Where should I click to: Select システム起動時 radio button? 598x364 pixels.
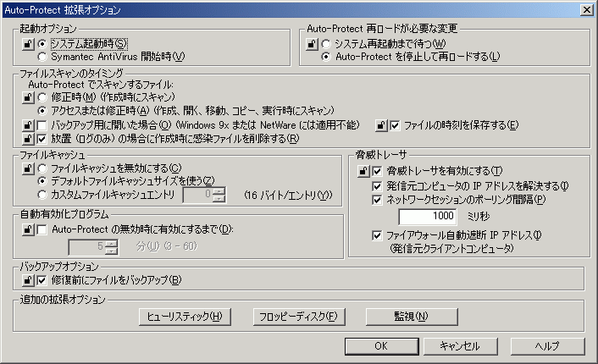(42, 44)
